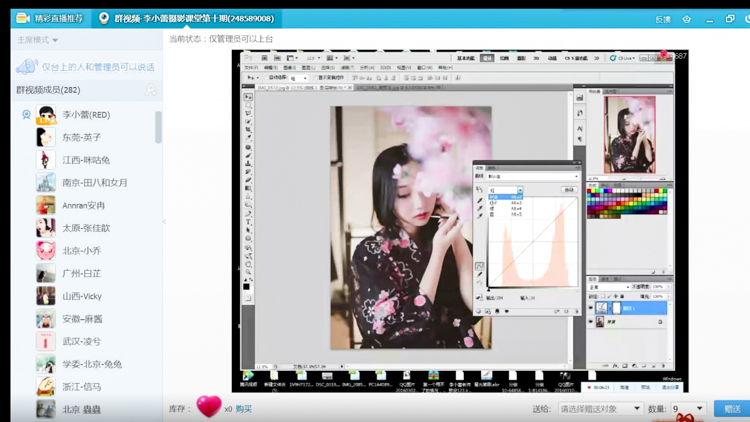Click the 反馈 link

(662, 20)
